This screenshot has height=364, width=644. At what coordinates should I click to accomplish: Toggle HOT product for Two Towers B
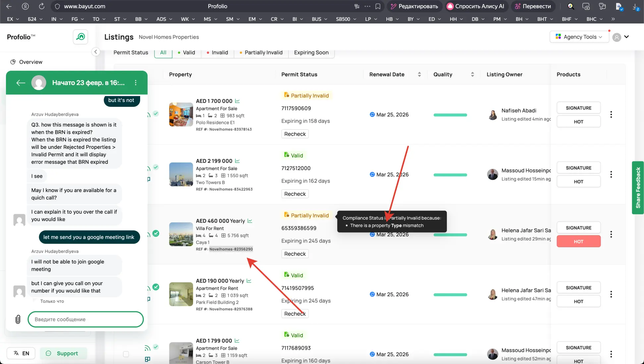click(x=578, y=182)
